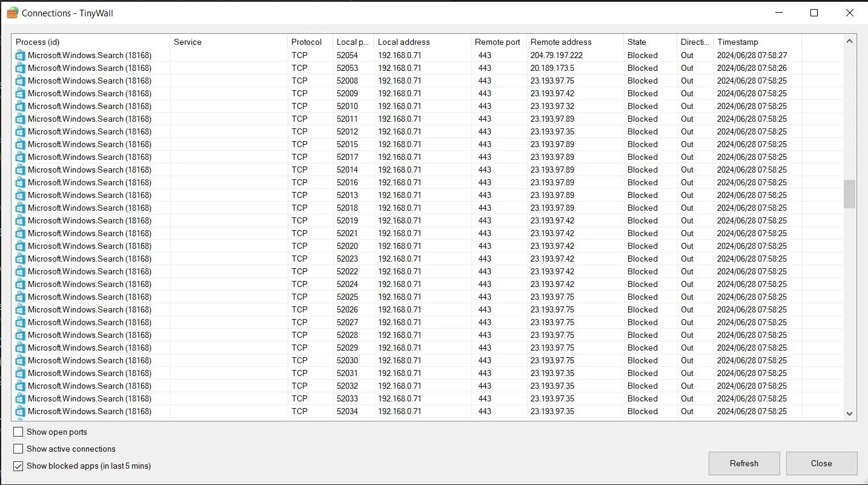Click the process icon on the port 52010 row
868x485 pixels.
21,106
